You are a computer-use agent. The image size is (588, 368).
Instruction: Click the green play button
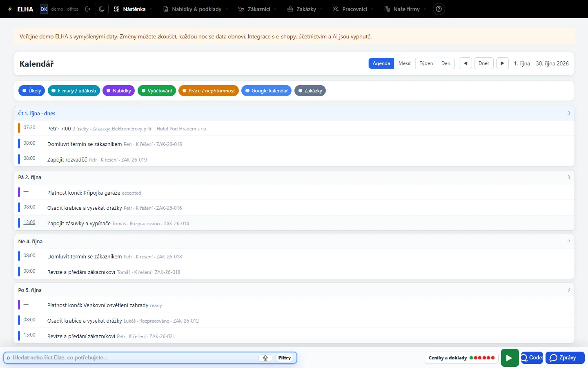[x=510, y=358]
